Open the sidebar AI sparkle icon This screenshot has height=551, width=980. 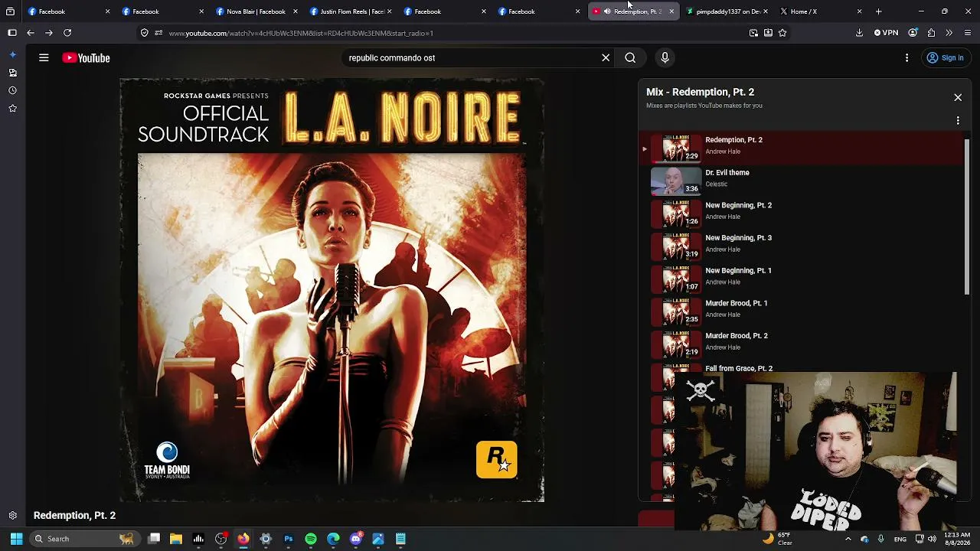(12, 54)
